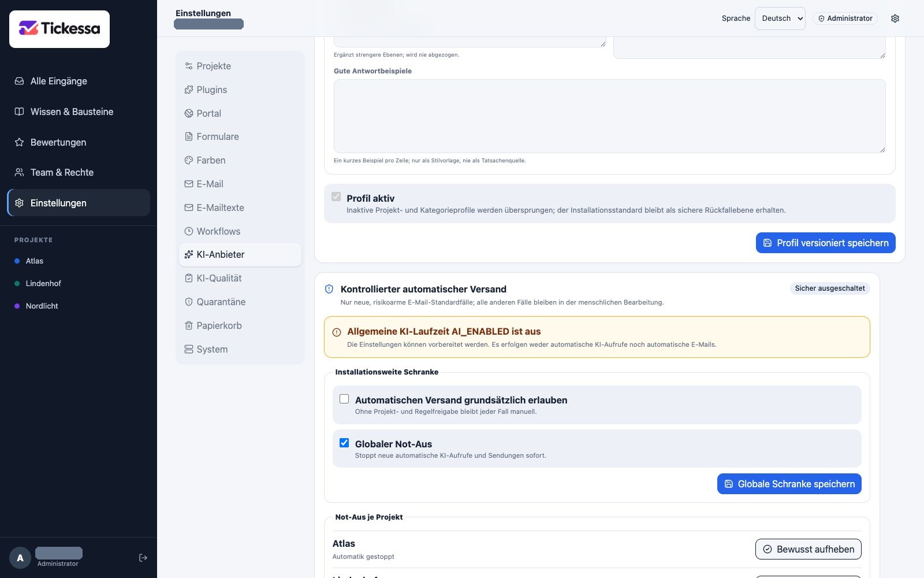The image size is (924, 578).
Task: Click the Einstellungen gear icon in sidebar
Action: coord(19,203)
